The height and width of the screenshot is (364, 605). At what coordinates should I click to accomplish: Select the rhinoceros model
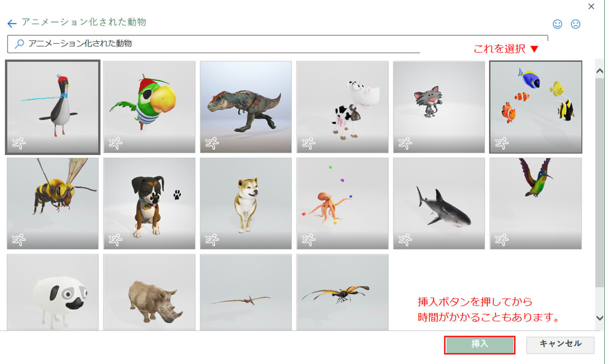[149, 292]
